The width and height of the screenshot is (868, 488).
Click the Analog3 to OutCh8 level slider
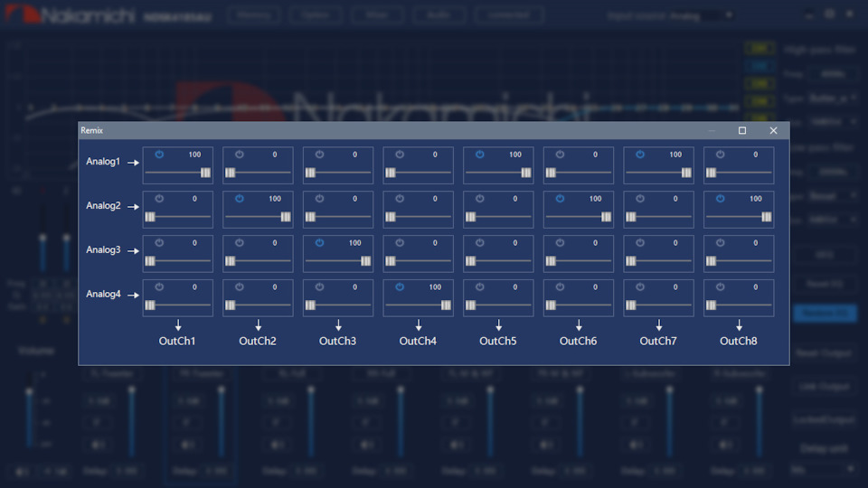(x=739, y=261)
